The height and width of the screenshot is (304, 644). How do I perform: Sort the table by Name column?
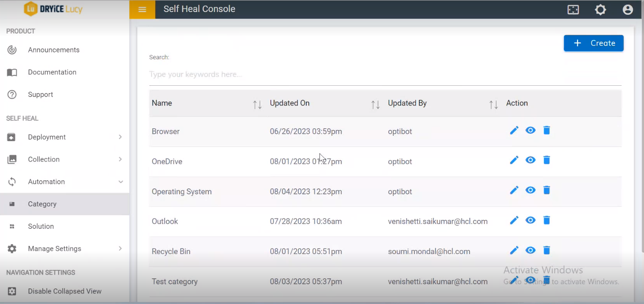[257, 104]
